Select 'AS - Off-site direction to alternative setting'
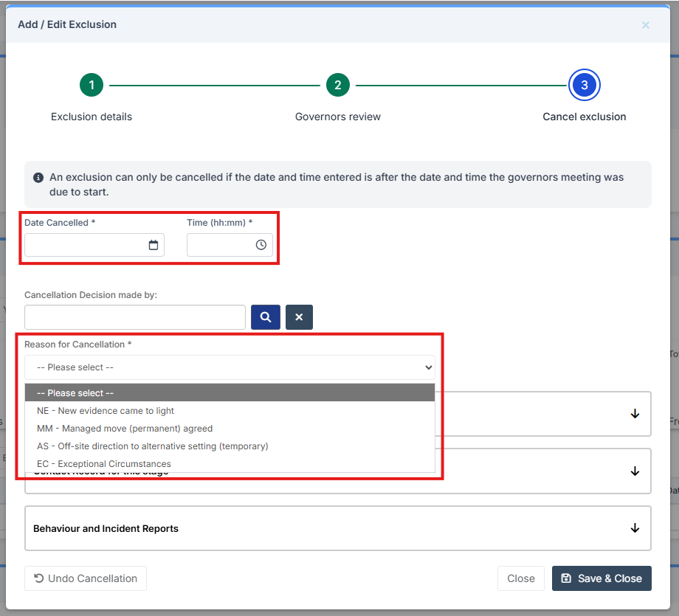This screenshot has height=616, width=679. pyautogui.click(x=230, y=446)
